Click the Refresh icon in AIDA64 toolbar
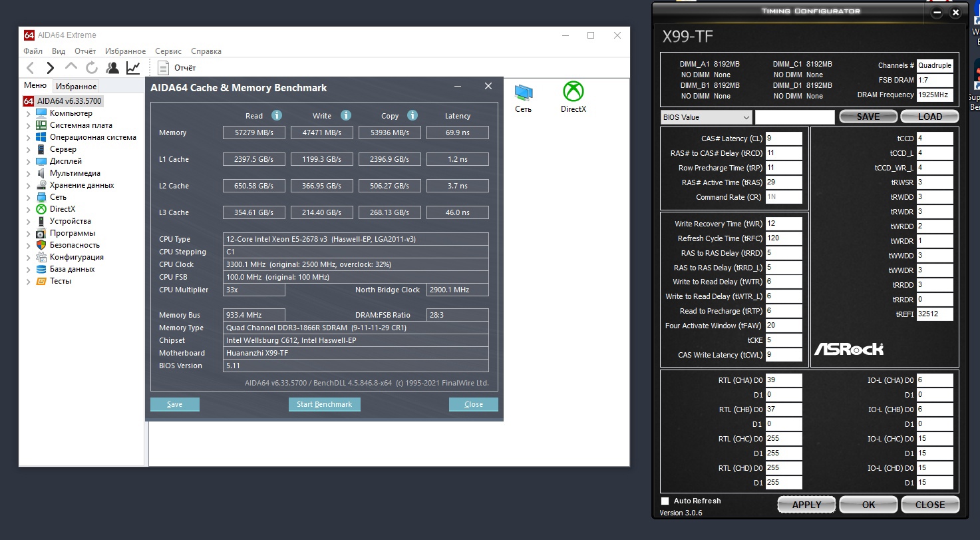Screen dimensions: 980x540 tap(92, 67)
